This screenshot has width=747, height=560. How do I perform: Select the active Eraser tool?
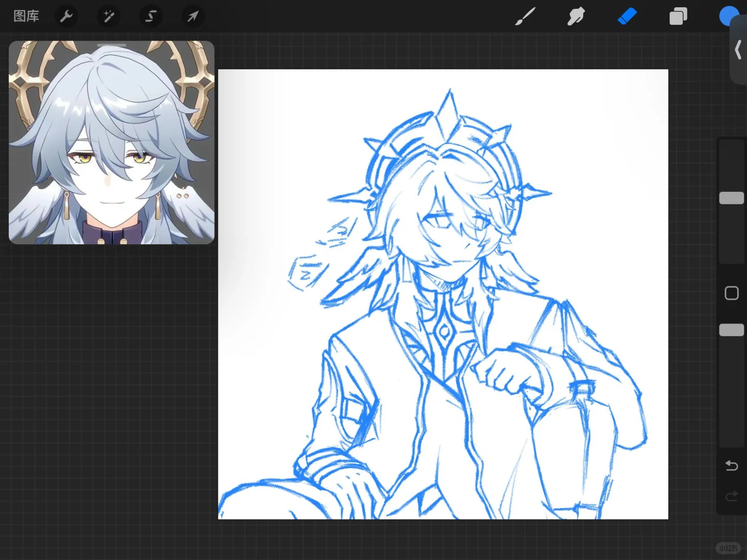pos(627,17)
